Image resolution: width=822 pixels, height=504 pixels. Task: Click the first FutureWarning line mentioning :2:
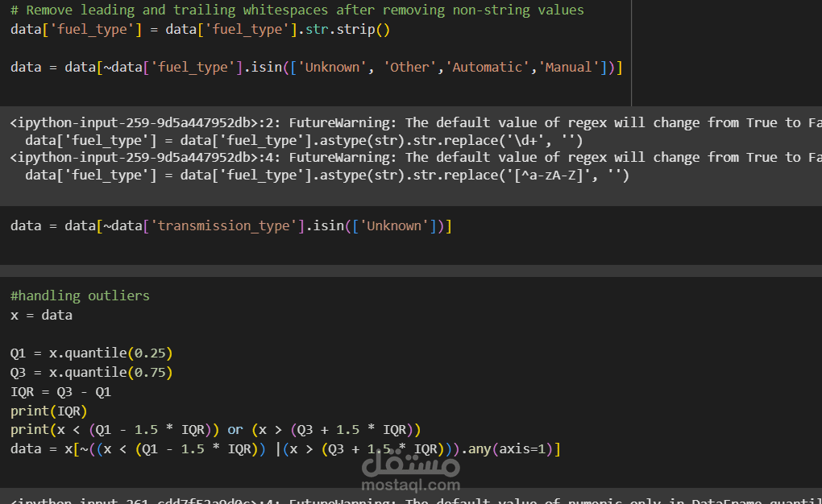coord(416,122)
